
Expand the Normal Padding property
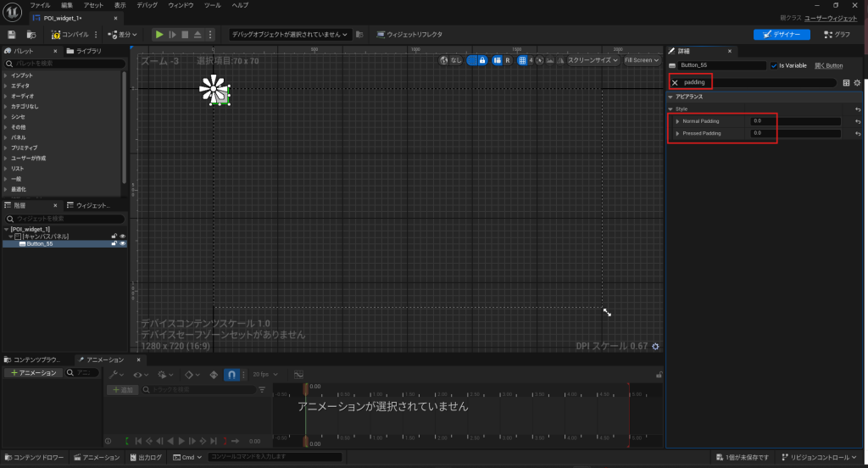click(x=678, y=121)
